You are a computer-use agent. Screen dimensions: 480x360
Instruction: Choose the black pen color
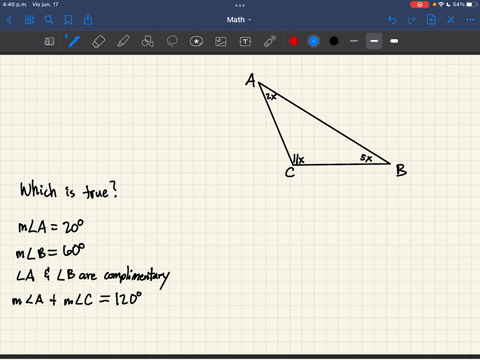(334, 41)
